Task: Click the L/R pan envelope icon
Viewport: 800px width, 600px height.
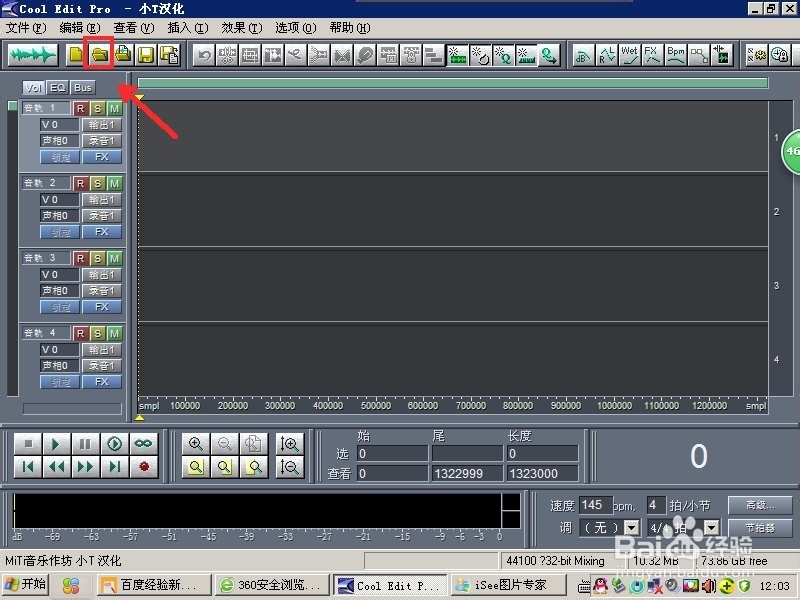Action: tap(607, 55)
